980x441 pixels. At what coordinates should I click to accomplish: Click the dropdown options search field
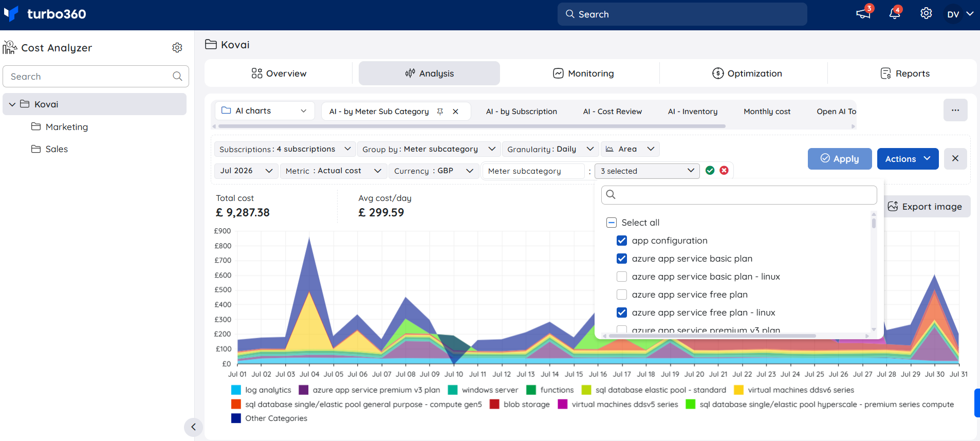(x=739, y=195)
